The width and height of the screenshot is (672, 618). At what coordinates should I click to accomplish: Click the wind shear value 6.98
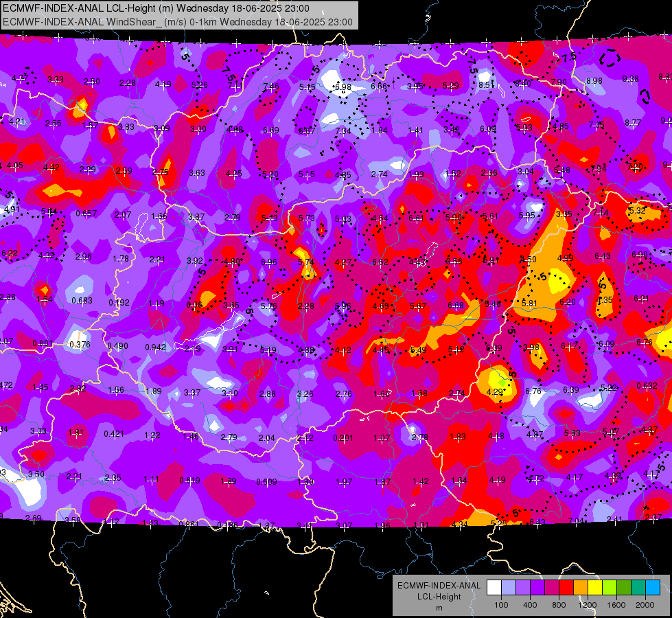click(343, 87)
